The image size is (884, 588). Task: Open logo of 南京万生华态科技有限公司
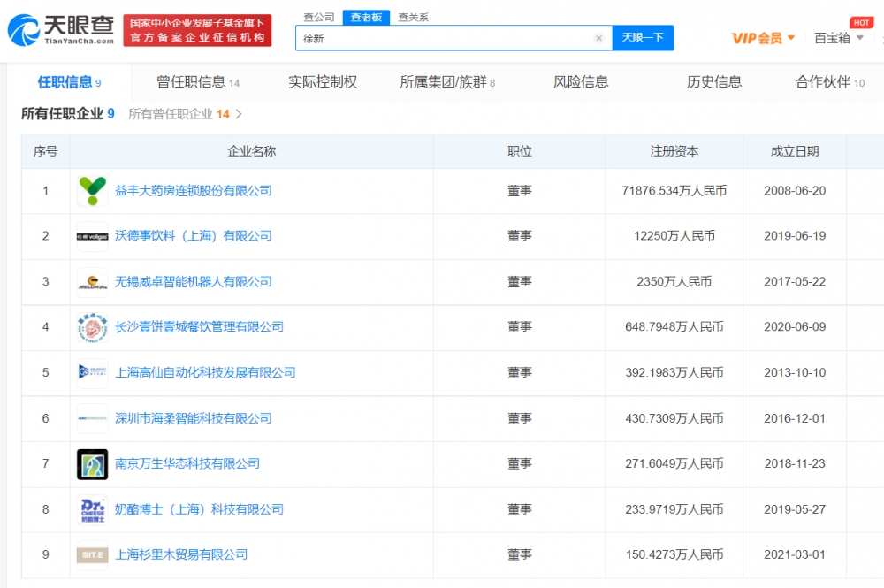click(93, 464)
